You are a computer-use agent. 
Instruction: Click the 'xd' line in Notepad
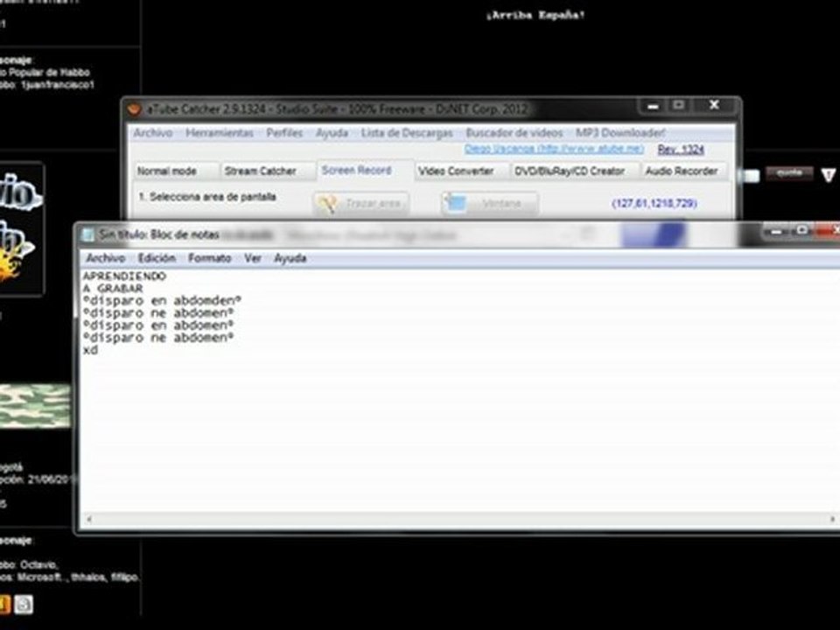[x=90, y=350]
